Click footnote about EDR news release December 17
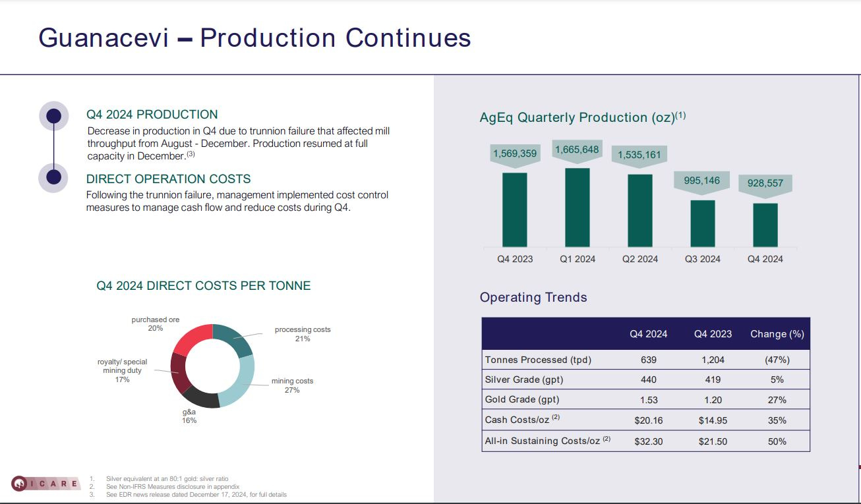This screenshot has height=504, width=861. click(196, 494)
